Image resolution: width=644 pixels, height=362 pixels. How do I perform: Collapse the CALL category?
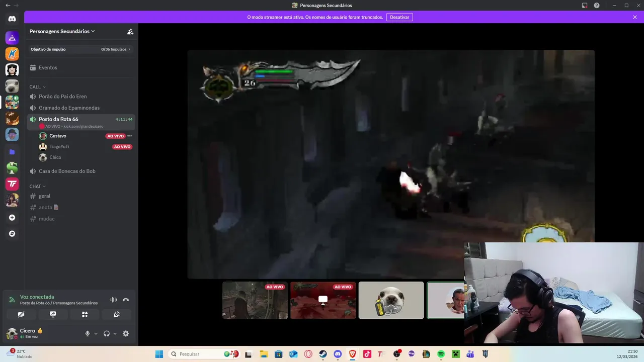(x=37, y=87)
